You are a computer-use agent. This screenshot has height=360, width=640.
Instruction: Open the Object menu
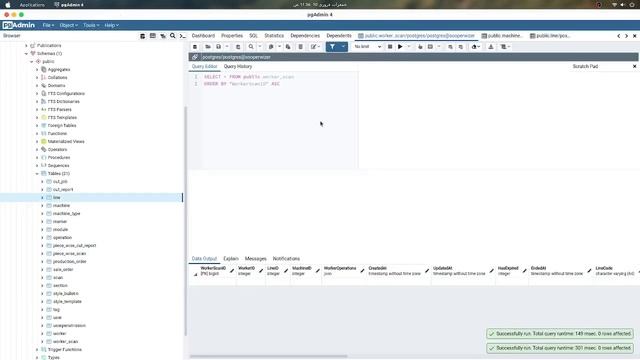tap(68, 25)
